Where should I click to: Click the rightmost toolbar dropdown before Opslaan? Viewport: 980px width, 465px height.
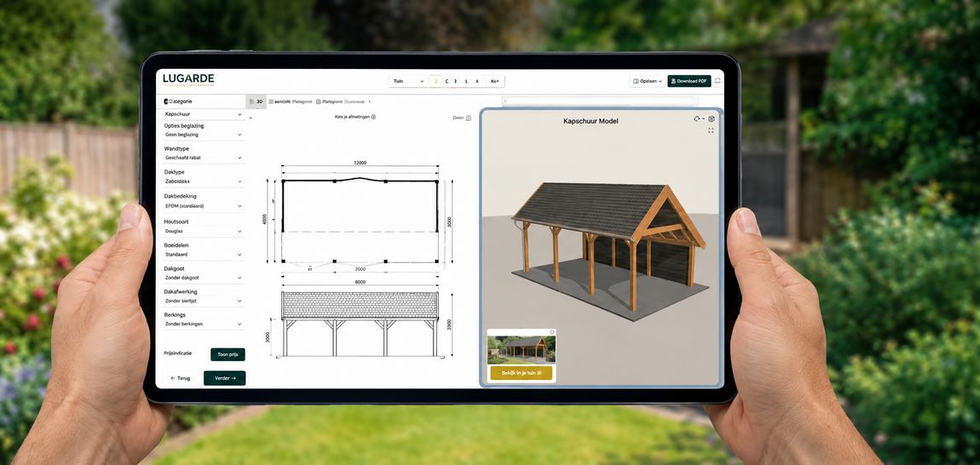(x=495, y=81)
